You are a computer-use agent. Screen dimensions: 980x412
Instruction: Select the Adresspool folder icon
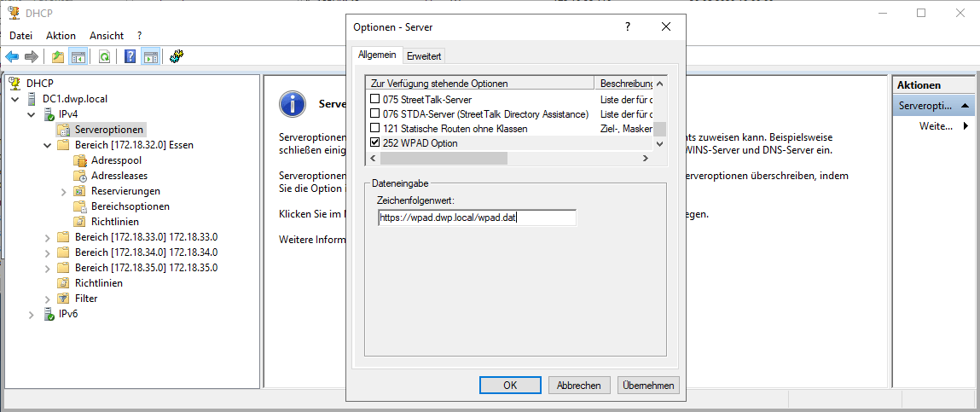click(x=79, y=160)
